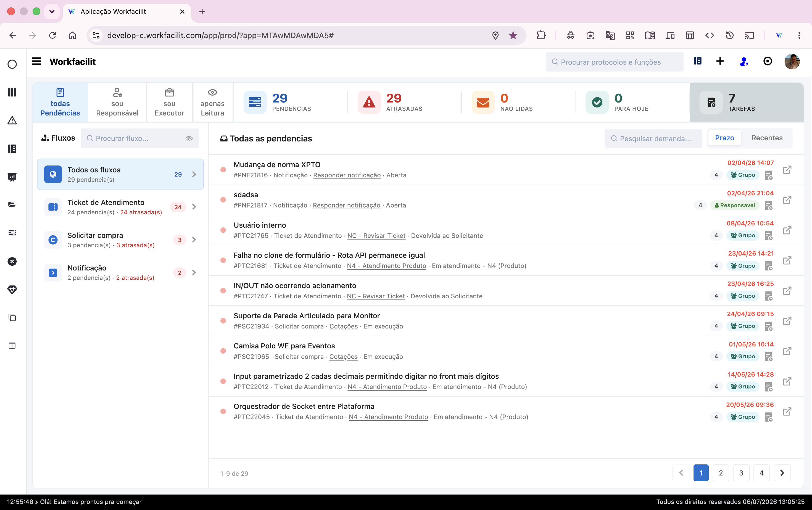
Task: Open the diamond gem sidebar icon
Action: pyautogui.click(x=12, y=290)
